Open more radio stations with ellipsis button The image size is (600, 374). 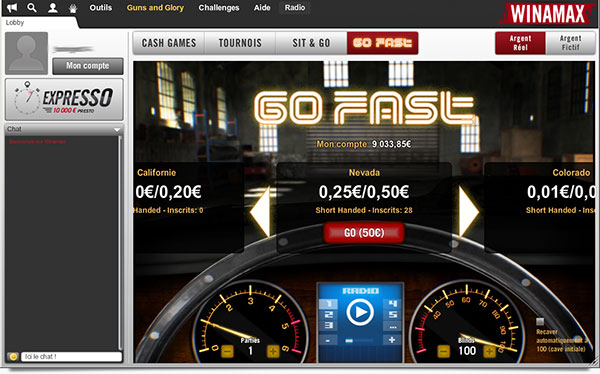click(x=392, y=327)
